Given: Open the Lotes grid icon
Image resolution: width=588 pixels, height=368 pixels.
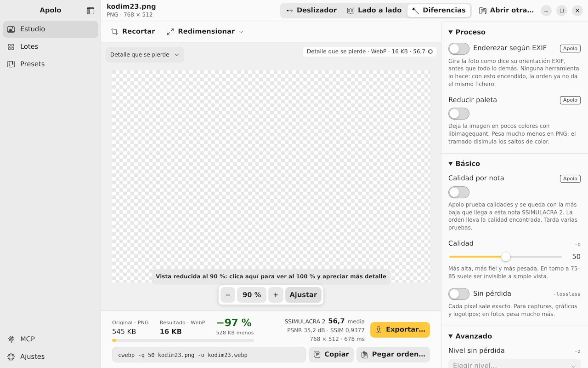Looking at the screenshot, I should (11, 46).
